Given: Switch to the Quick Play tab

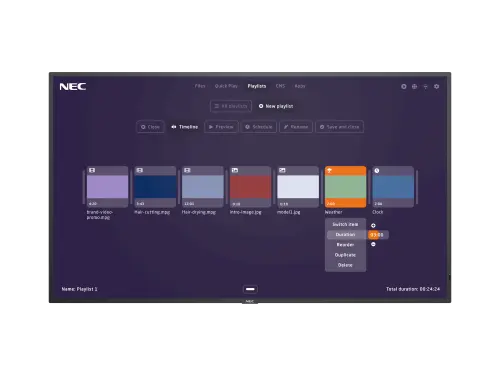Looking at the screenshot, I should [226, 86].
